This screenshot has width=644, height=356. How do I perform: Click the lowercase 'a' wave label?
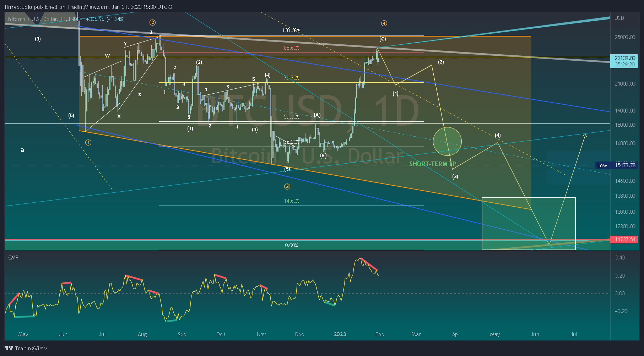pyautogui.click(x=22, y=150)
